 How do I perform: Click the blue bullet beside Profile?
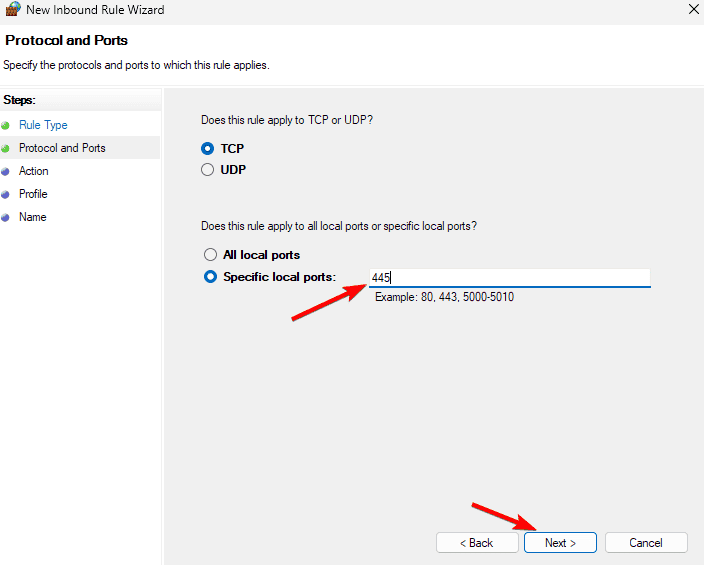tap(6, 194)
